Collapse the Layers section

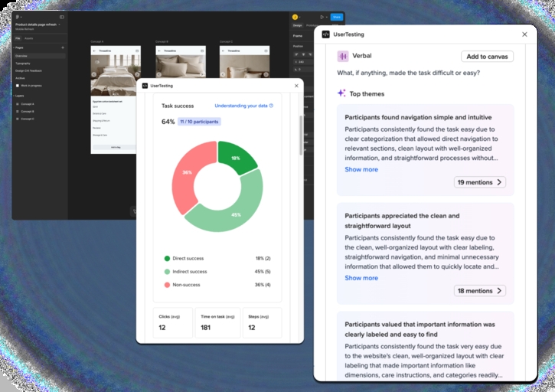14,96
